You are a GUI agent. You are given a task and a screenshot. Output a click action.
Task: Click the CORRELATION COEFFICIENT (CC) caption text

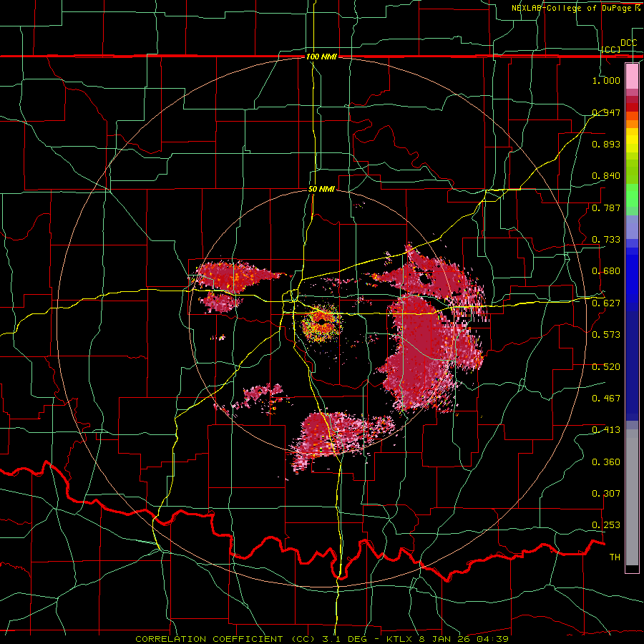click(x=225, y=639)
